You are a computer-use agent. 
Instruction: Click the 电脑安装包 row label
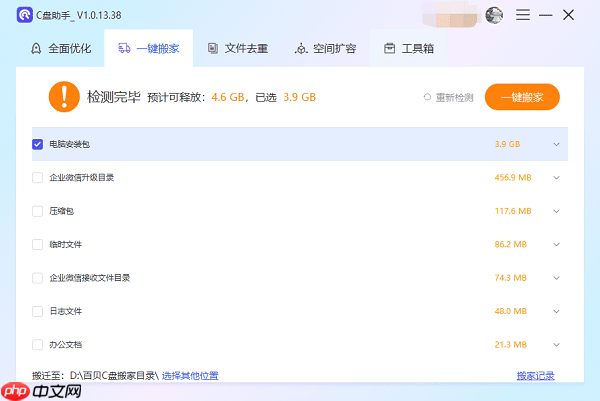point(69,144)
